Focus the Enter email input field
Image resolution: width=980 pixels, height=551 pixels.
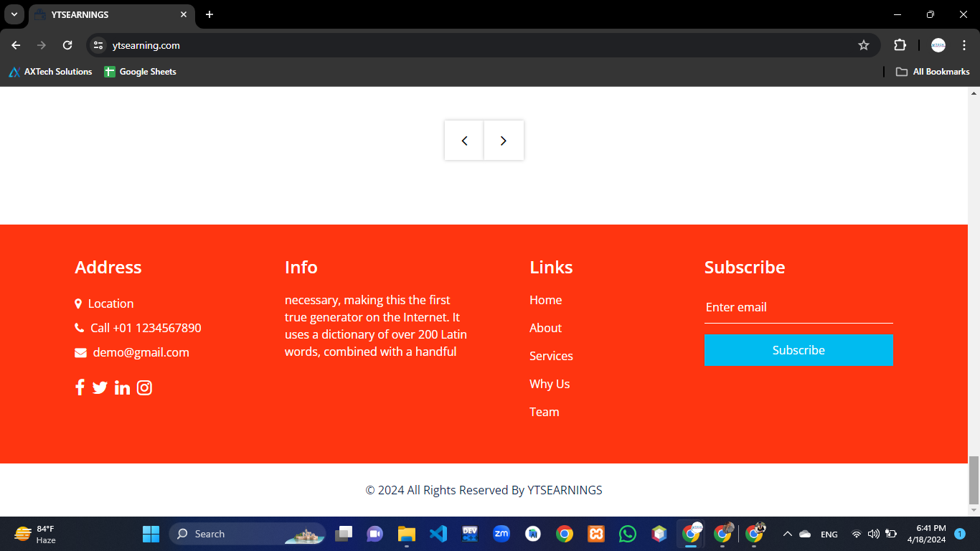[x=798, y=308]
